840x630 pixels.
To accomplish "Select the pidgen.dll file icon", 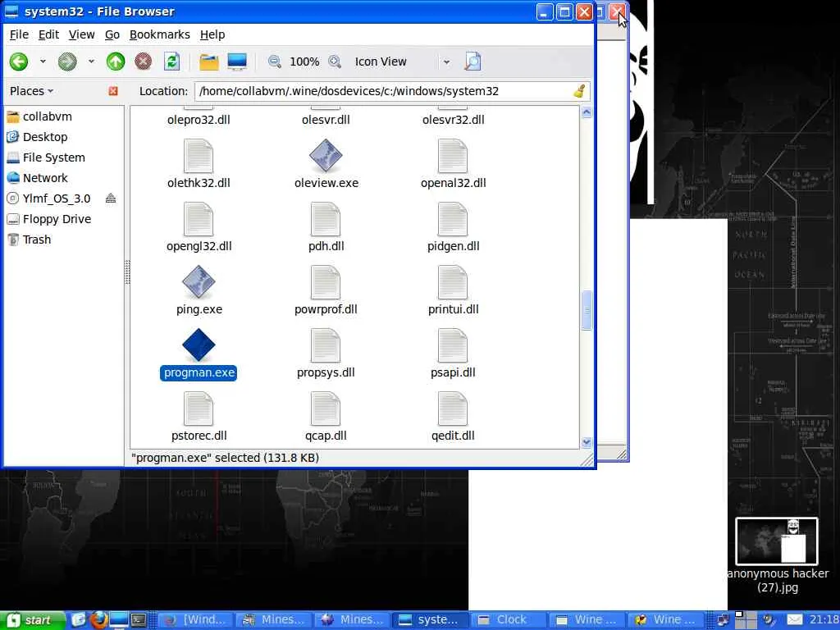I will click(x=453, y=219).
